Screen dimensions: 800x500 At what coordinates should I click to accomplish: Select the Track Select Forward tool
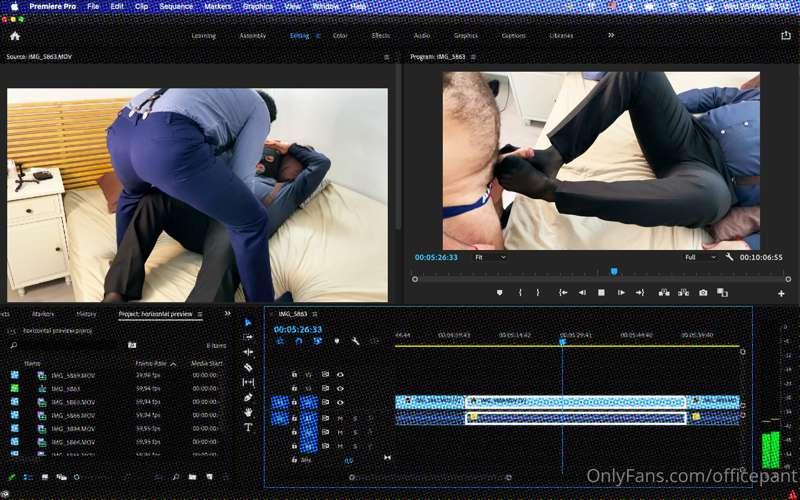click(248, 337)
